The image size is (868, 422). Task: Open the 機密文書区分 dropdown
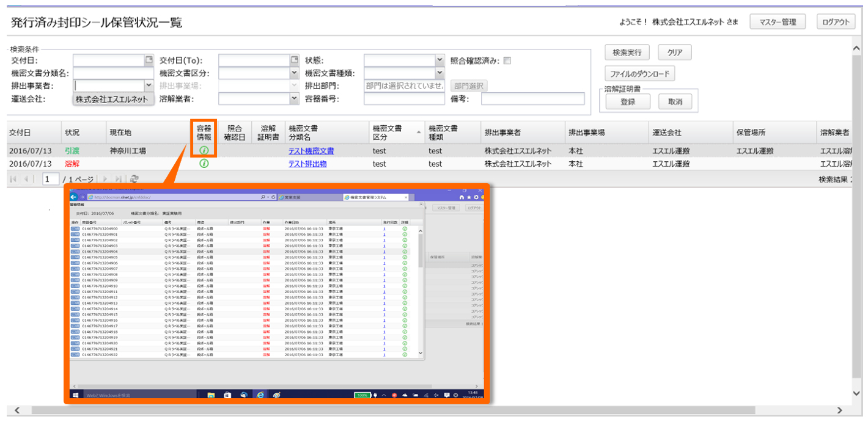(294, 73)
